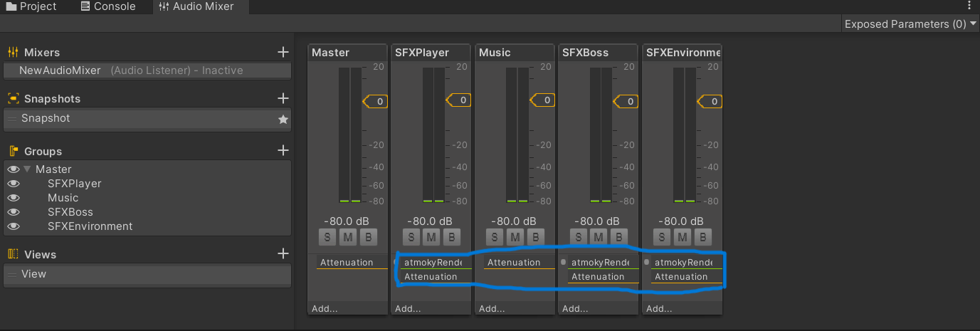
Task: Select Attenuation effect on Music strip
Action: coord(518,263)
